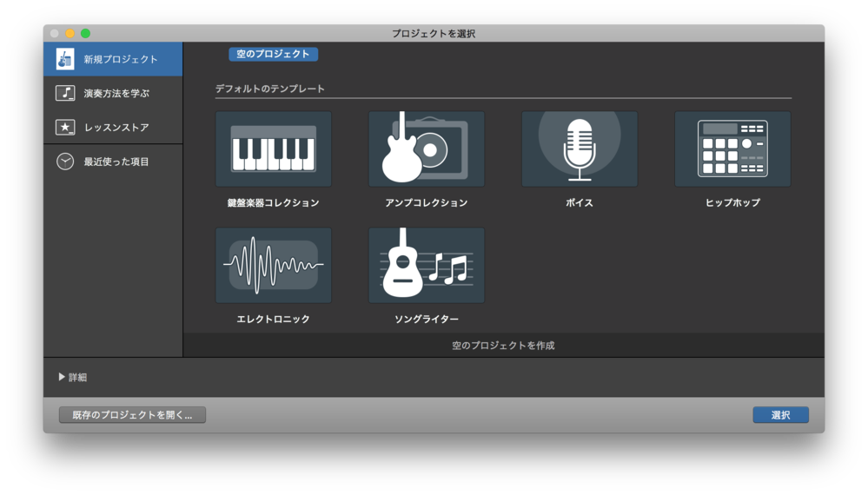Click the 空のプロジェクトを作成 description text
The width and height of the screenshot is (868, 495).
click(x=503, y=346)
